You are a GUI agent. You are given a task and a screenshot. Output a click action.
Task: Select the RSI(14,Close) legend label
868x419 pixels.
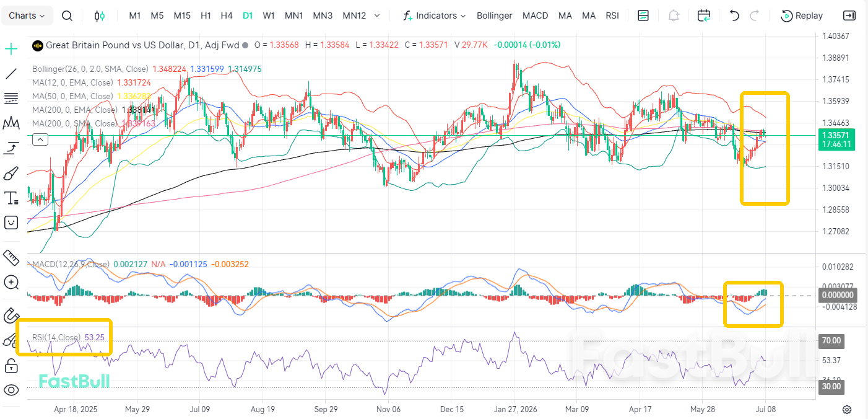(x=56, y=337)
